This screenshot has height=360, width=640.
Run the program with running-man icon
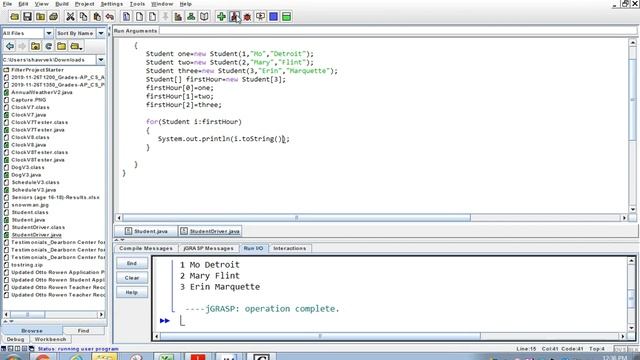tap(234, 17)
